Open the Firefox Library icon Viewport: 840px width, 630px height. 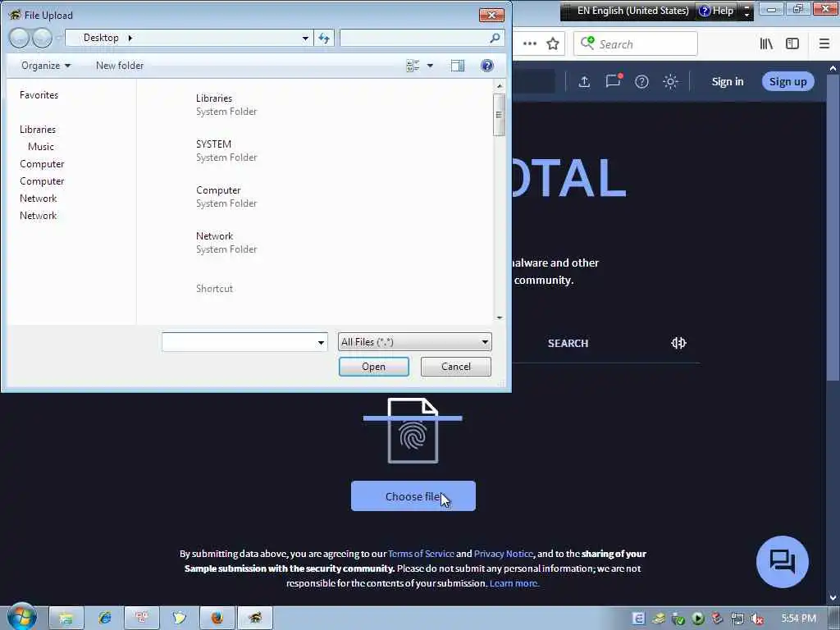(x=766, y=44)
